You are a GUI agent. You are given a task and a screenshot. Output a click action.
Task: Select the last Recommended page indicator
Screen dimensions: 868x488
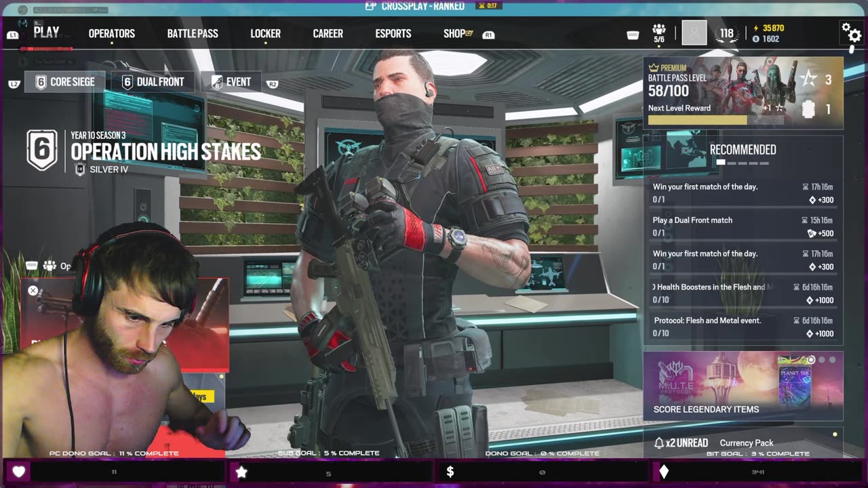[764, 163]
